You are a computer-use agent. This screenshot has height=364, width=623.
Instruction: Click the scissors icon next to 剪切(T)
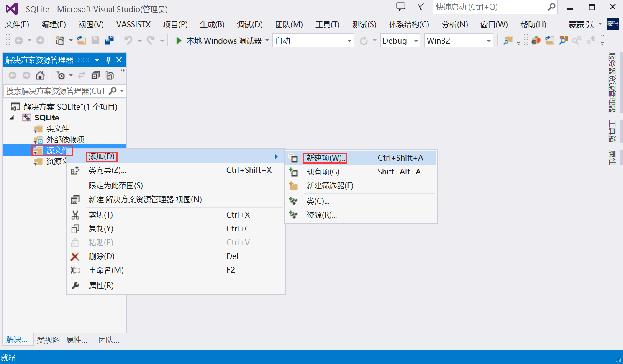pos(76,215)
